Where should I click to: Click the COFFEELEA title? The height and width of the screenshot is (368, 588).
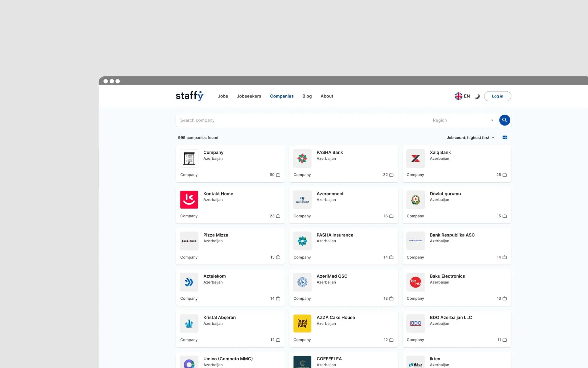[329, 359]
